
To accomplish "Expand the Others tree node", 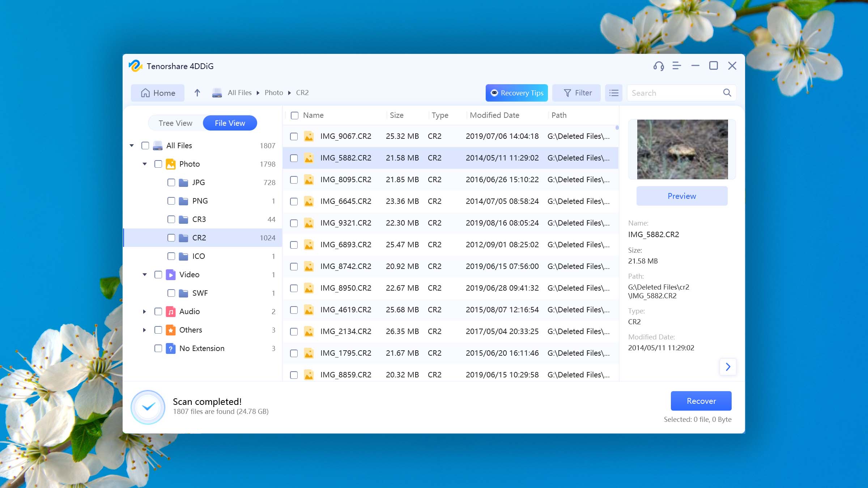I will tap(145, 330).
